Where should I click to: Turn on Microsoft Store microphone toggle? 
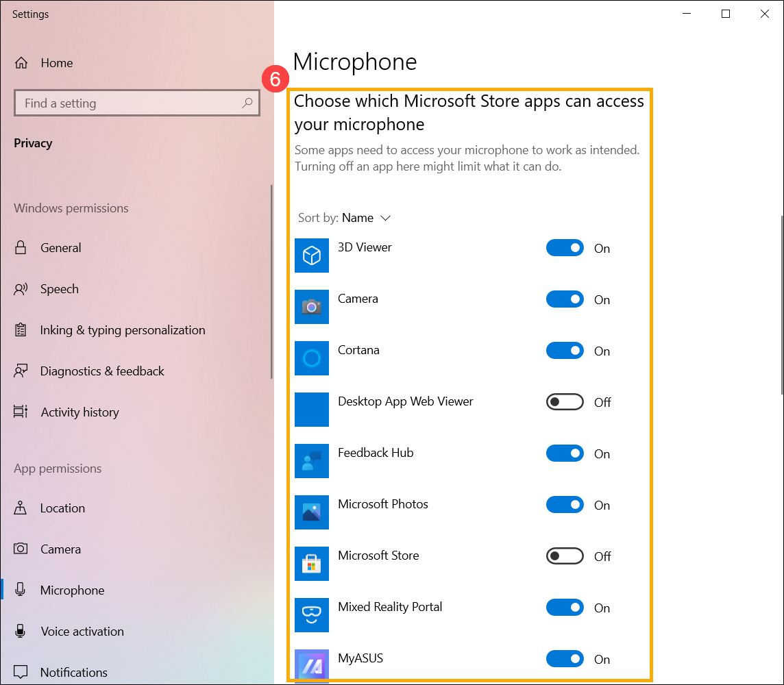[565, 556]
